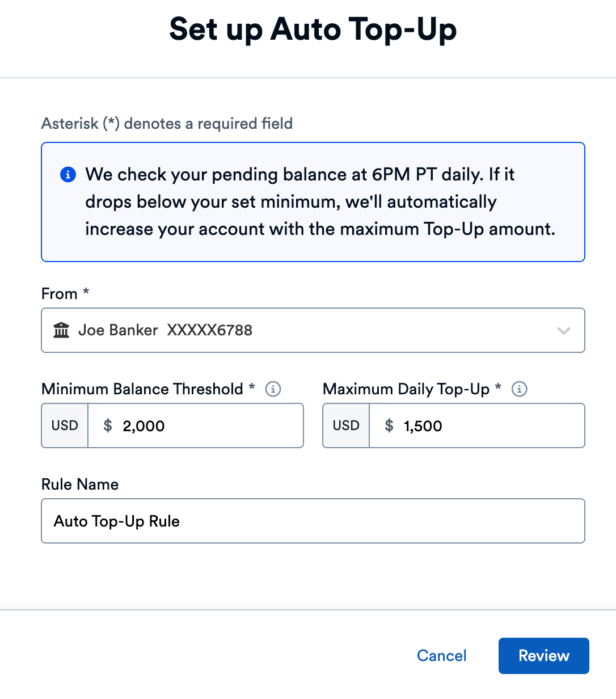Click the Review button
The width and height of the screenshot is (616, 699).
[543, 655]
